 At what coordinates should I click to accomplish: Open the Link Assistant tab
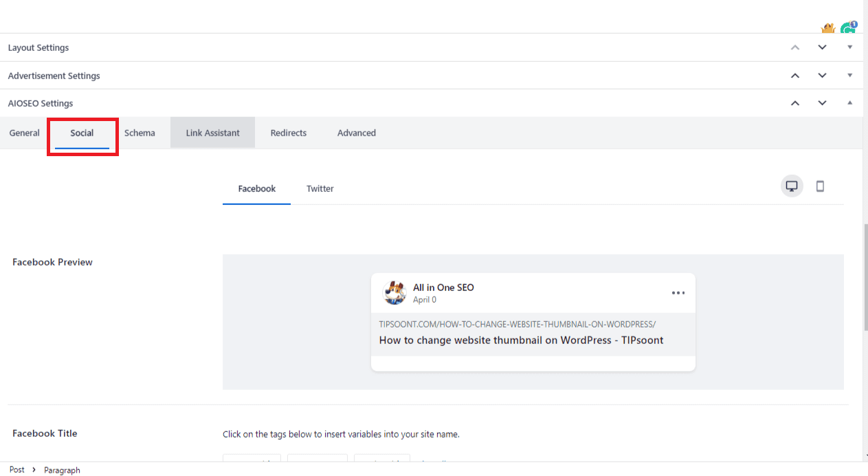tap(212, 133)
